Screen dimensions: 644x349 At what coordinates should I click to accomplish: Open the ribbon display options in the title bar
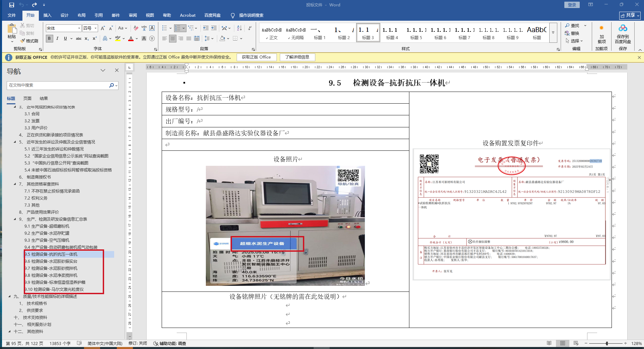590,5
